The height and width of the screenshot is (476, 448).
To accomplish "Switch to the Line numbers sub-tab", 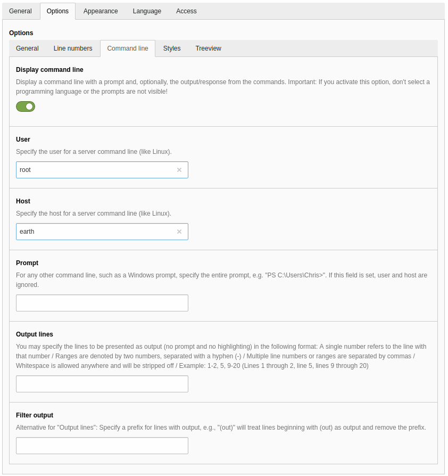I will tap(73, 48).
